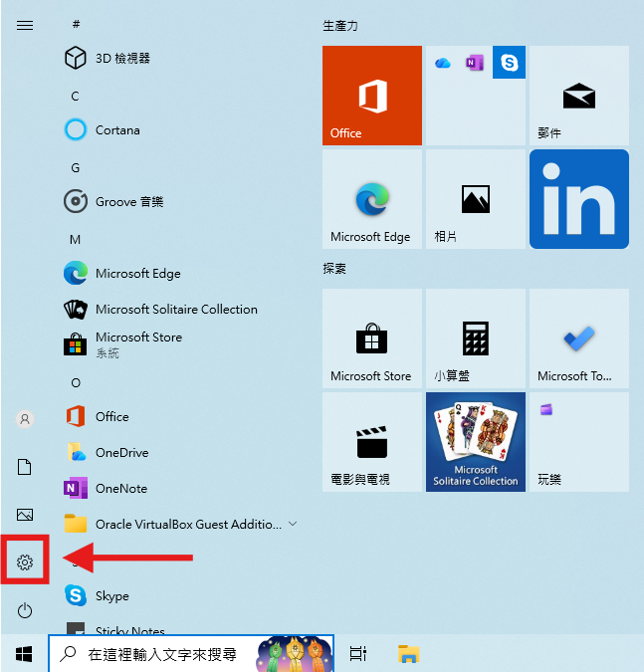Click the Oracle VirtualBox Guest Additions folder
Viewport: 644px width, 672px height.
pos(173,524)
